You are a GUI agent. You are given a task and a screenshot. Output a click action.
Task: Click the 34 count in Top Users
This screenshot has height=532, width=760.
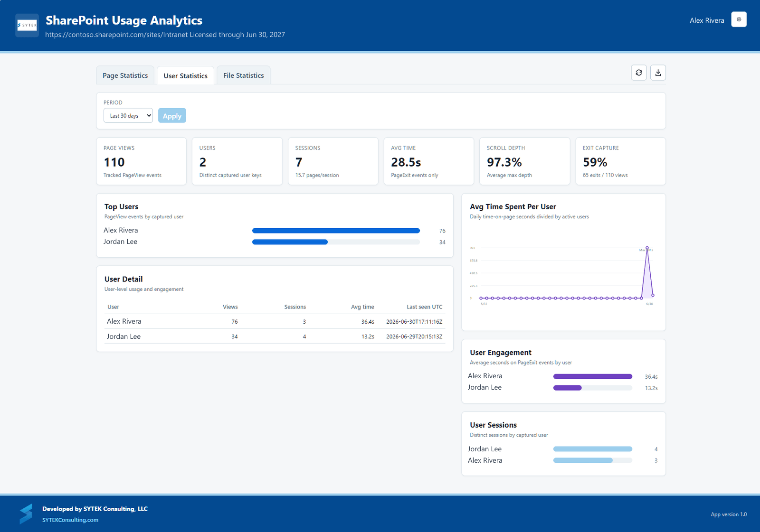pyautogui.click(x=442, y=243)
